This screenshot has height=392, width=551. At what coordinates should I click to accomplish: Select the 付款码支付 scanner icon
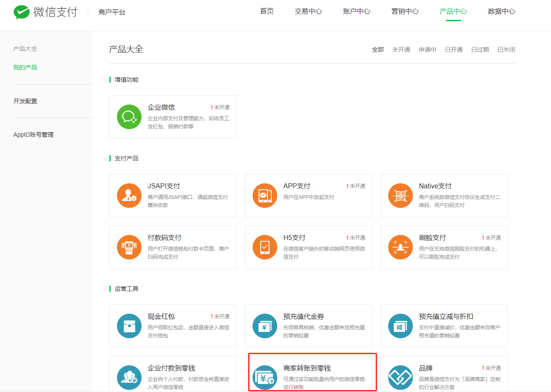[129, 247]
